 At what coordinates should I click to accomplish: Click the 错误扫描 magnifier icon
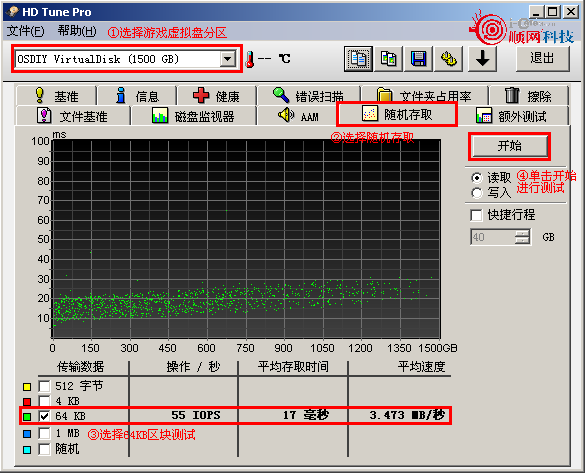(281, 95)
